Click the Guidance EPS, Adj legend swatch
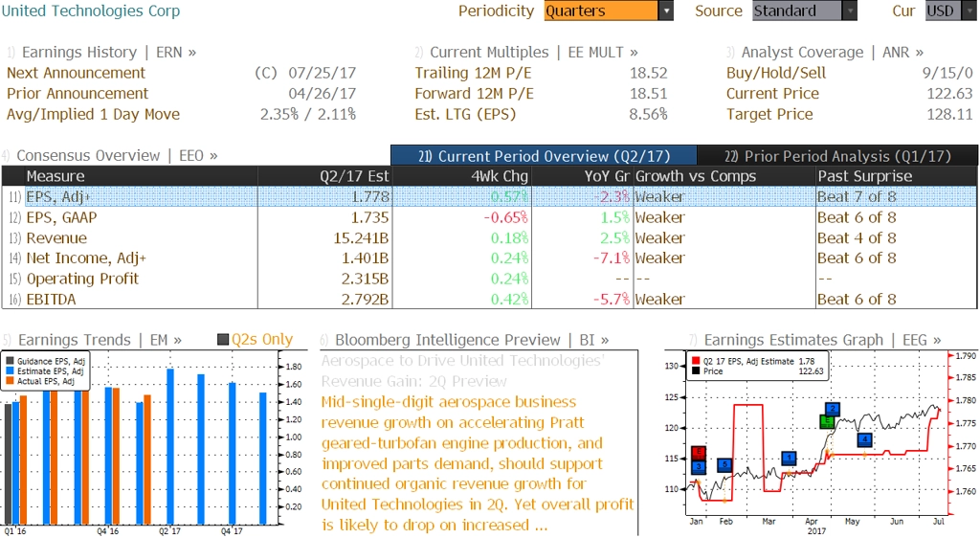The width and height of the screenshot is (980, 538). (x=10, y=361)
